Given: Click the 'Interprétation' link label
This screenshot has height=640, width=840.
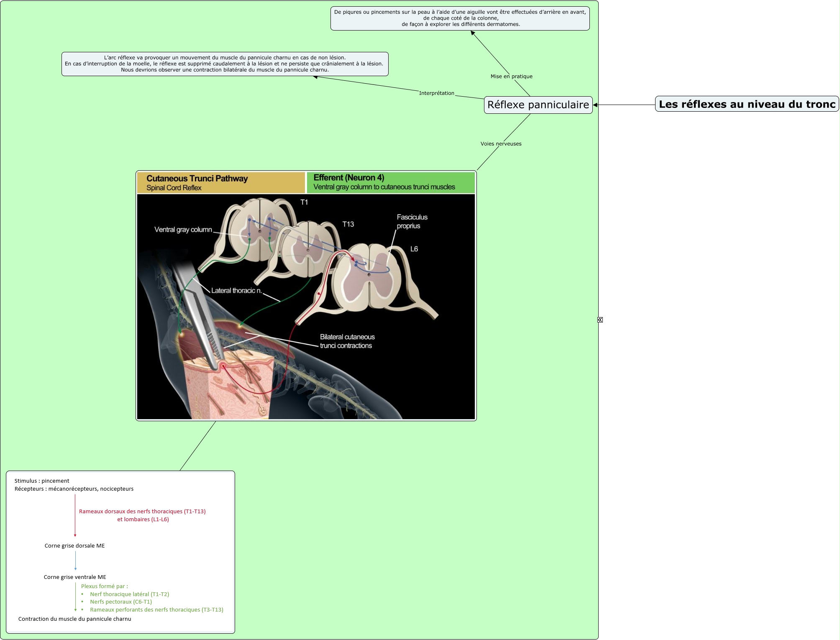Looking at the screenshot, I should (436, 93).
